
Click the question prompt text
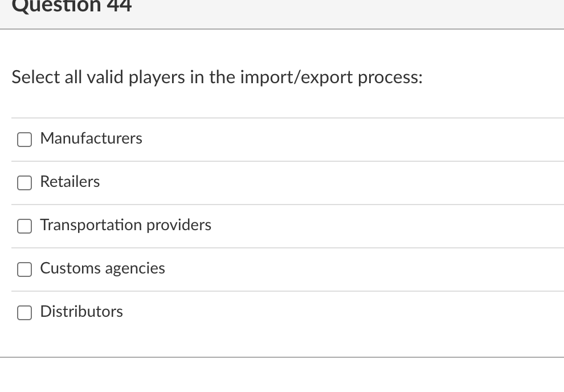click(217, 77)
